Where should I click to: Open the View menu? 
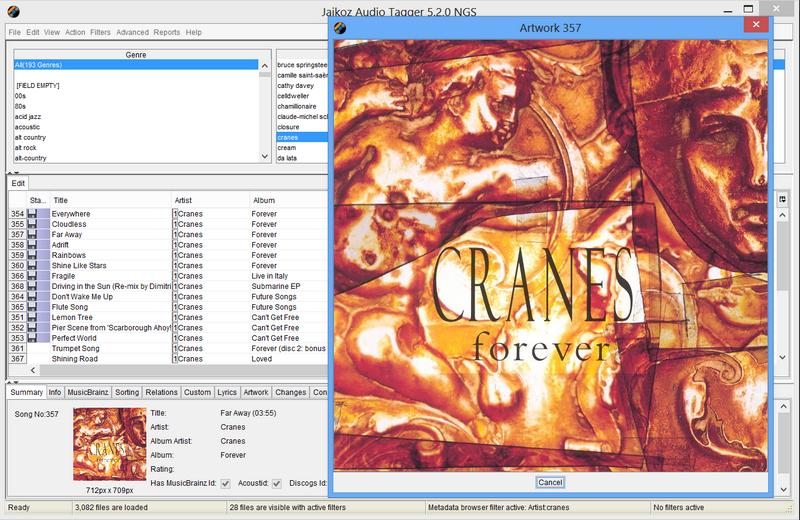coord(52,32)
